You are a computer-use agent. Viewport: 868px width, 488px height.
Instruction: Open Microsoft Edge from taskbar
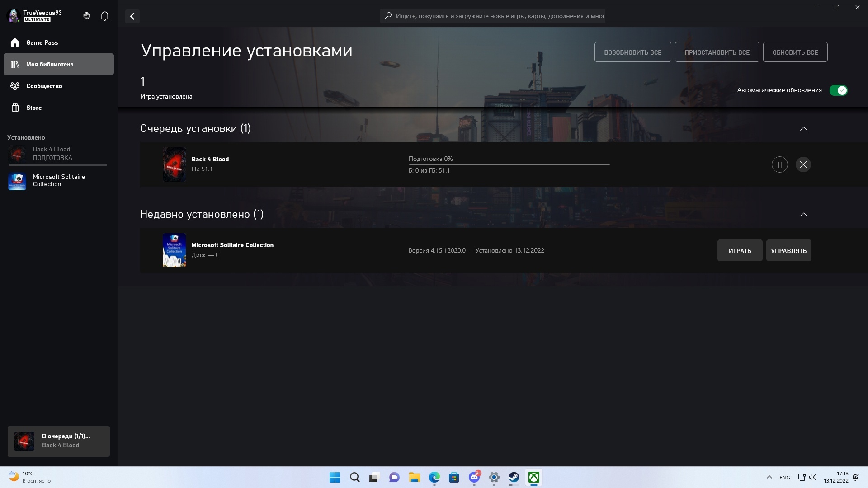tap(434, 477)
